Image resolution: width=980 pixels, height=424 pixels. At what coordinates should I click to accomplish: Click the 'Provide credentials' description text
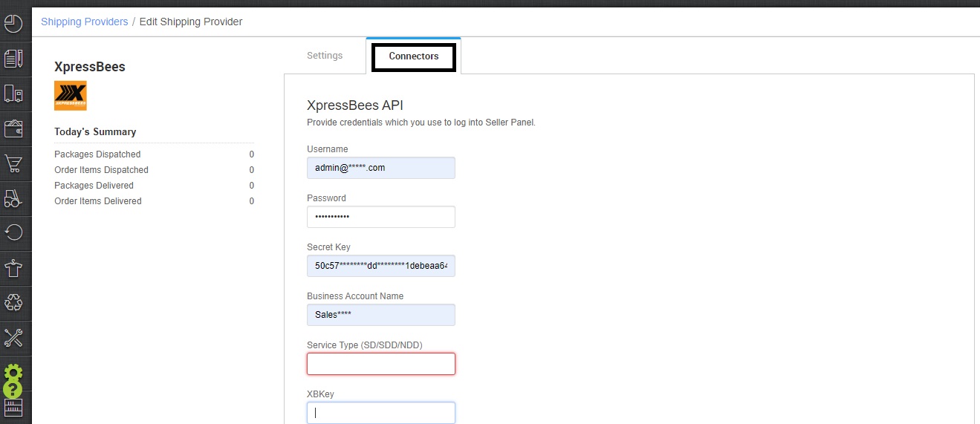pos(421,123)
